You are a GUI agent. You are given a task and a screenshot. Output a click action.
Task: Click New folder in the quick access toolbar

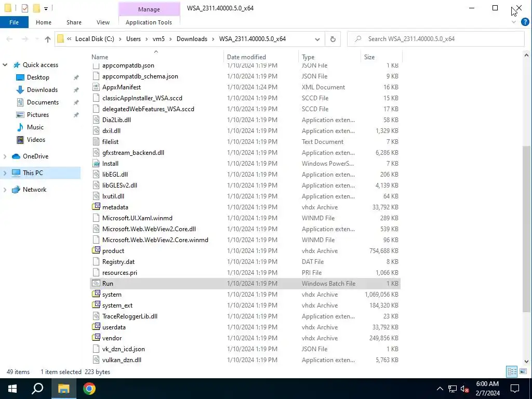point(36,8)
